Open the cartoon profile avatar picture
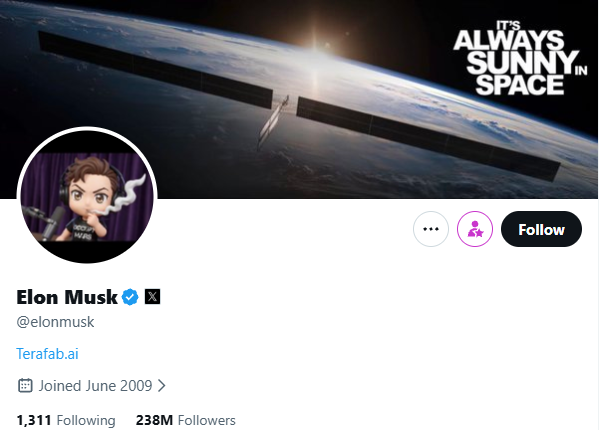 (x=87, y=195)
